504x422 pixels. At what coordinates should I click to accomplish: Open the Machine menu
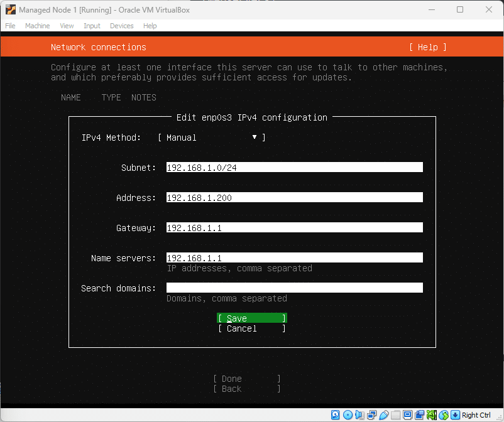pyautogui.click(x=37, y=26)
